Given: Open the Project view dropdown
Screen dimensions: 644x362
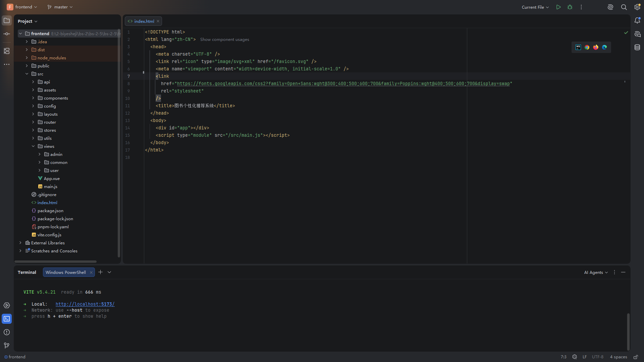Looking at the screenshot, I should pyautogui.click(x=28, y=21).
